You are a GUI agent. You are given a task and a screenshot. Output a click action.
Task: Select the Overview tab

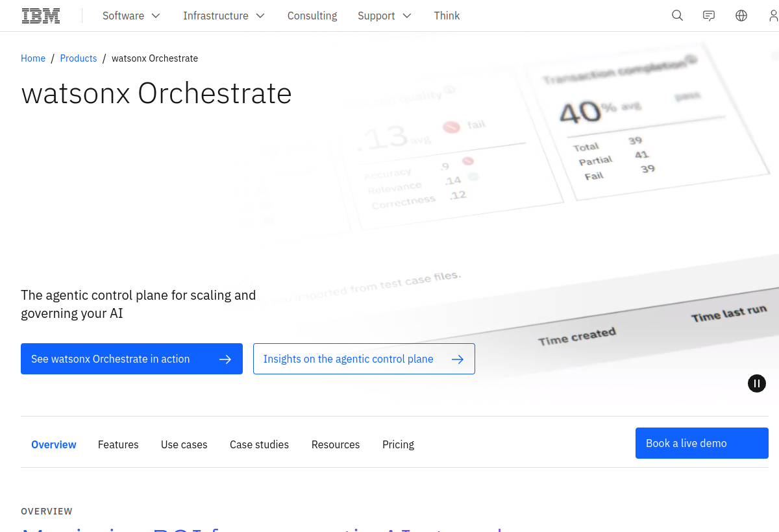click(54, 444)
